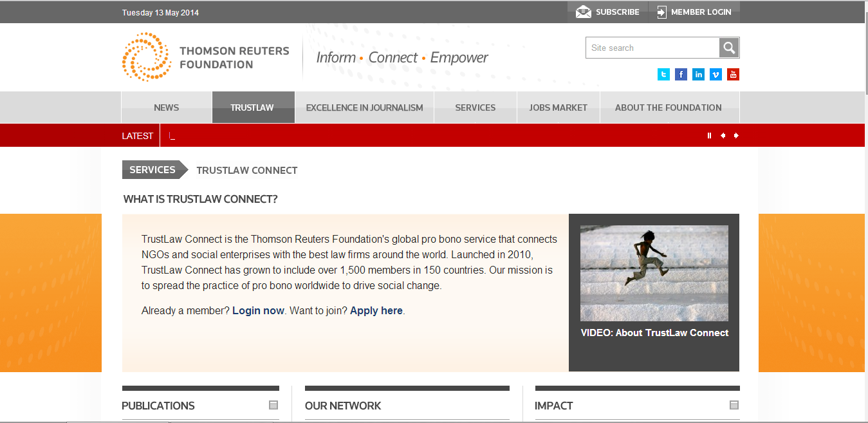Click the magnifying glass search button
This screenshot has width=868, height=423.
729,48
